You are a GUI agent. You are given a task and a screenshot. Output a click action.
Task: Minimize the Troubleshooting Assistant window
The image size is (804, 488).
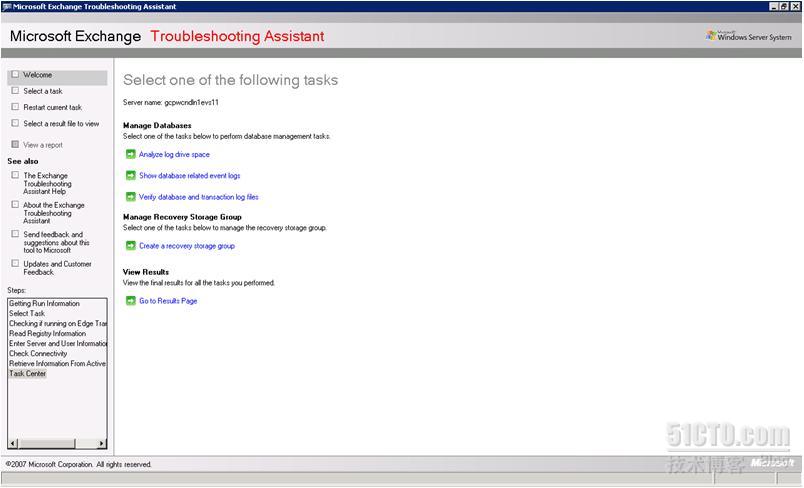pyautogui.click(x=774, y=7)
